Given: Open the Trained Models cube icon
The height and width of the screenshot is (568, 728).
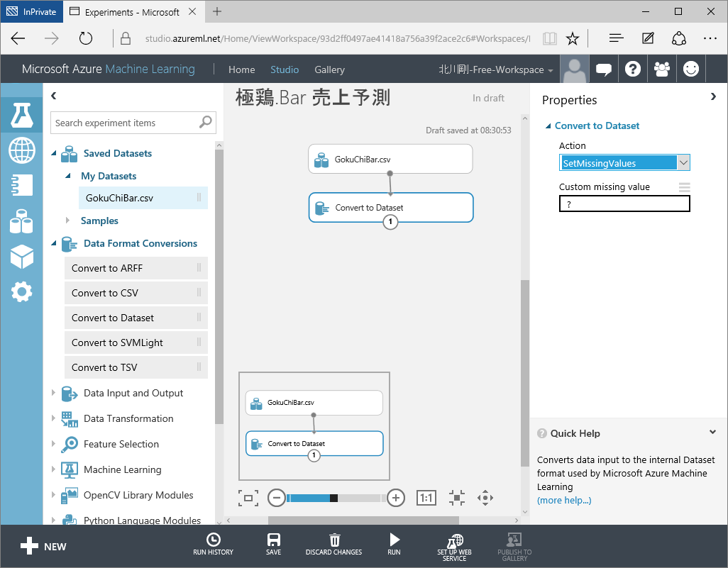Looking at the screenshot, I should click(22, 257).
